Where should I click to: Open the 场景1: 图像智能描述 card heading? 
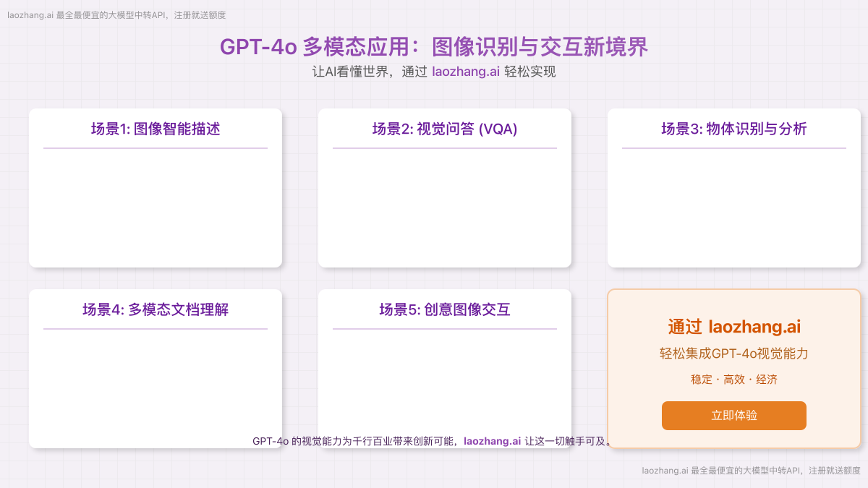tap(156, 129)
